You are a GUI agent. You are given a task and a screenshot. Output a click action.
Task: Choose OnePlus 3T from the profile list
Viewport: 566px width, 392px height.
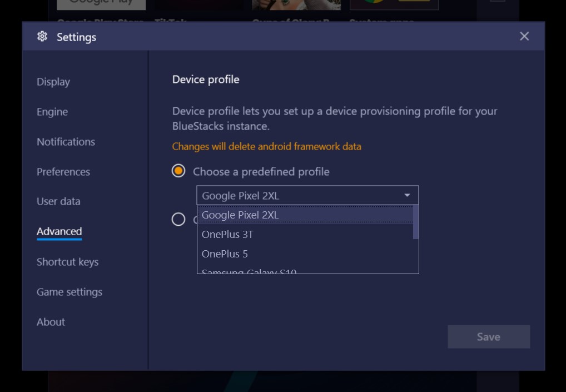305,234
